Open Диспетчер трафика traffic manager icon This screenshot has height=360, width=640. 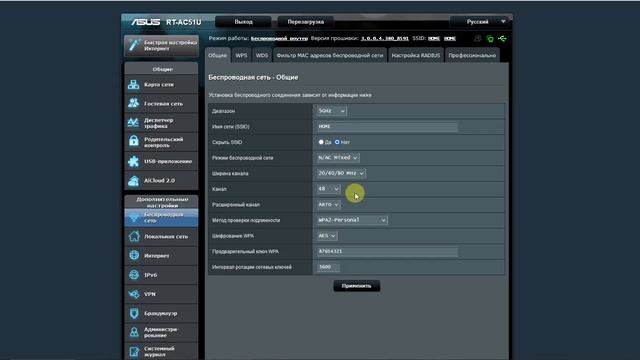point(133,122)
